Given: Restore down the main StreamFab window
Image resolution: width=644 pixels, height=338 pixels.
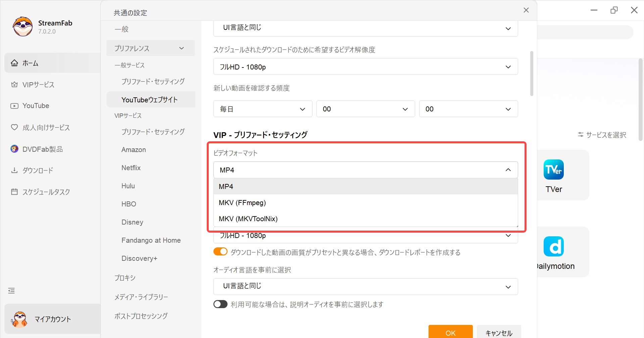Looking at the screenshot, I should [614, 10].
